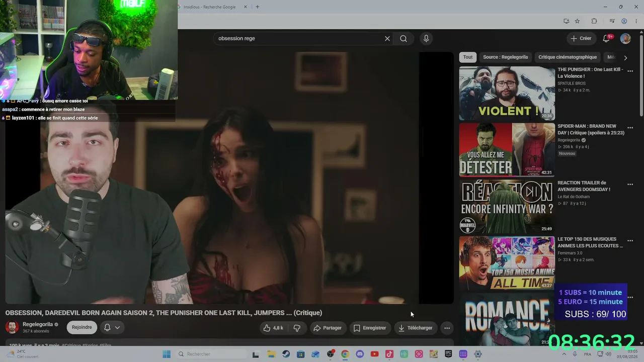
Task: Open options for REACTION TRAILER video
Action: (630, 185)
